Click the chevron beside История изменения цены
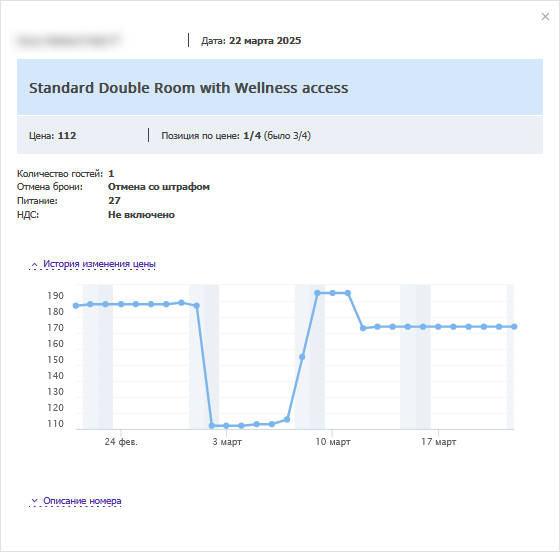 pyautogui.click(x=34, y=265)
